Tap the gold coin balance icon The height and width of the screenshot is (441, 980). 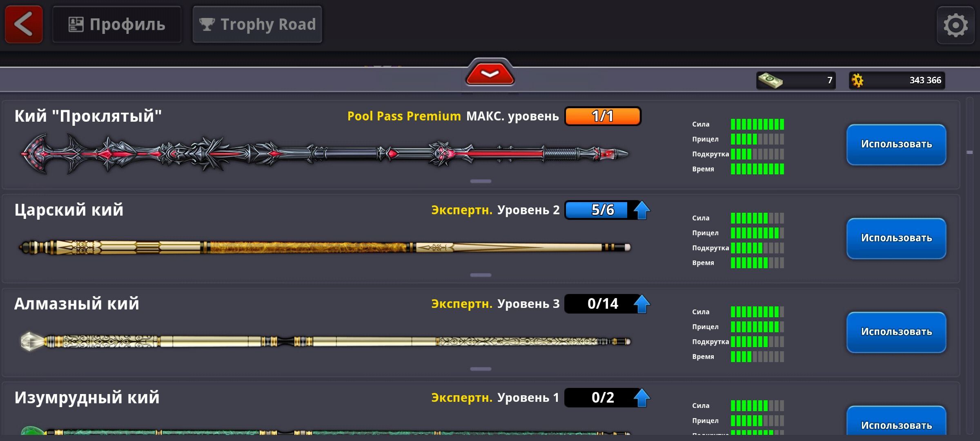click(x=857, y=80)
